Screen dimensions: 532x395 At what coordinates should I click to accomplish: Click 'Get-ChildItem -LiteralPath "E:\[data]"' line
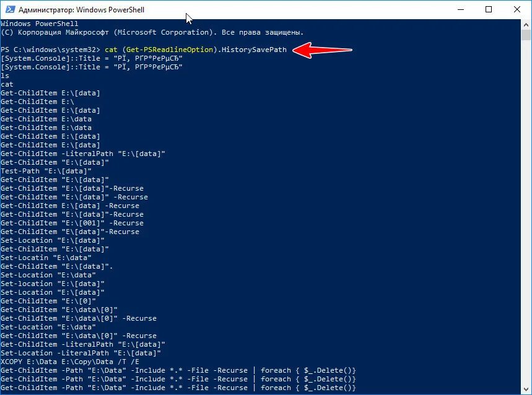(83, 154)
